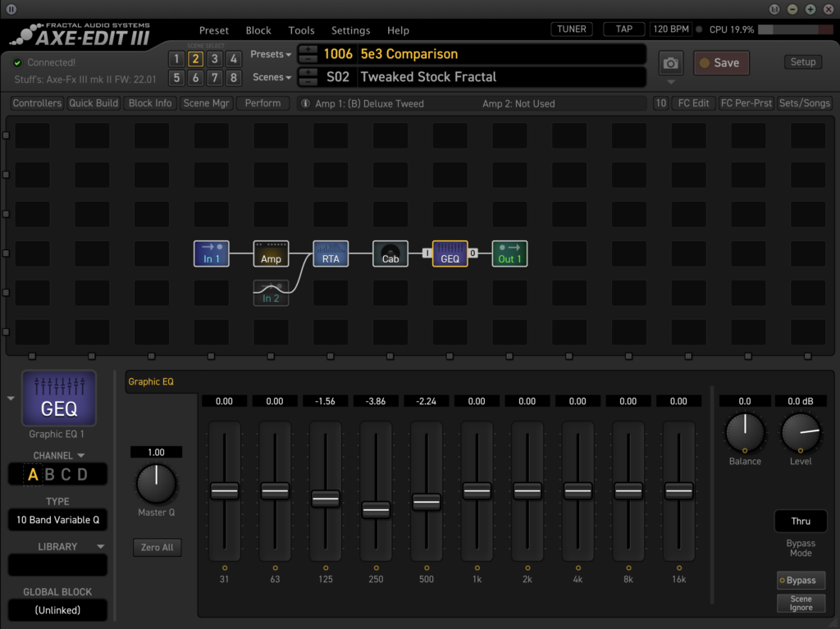Toggle the Bypass button for Graphic EQ
840x629 pixels.
point(801,581)
